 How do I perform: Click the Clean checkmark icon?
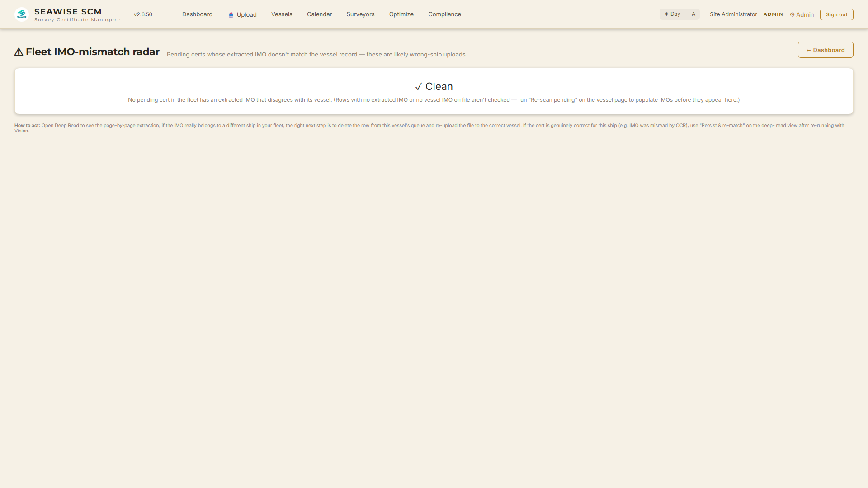coord(419,87)
